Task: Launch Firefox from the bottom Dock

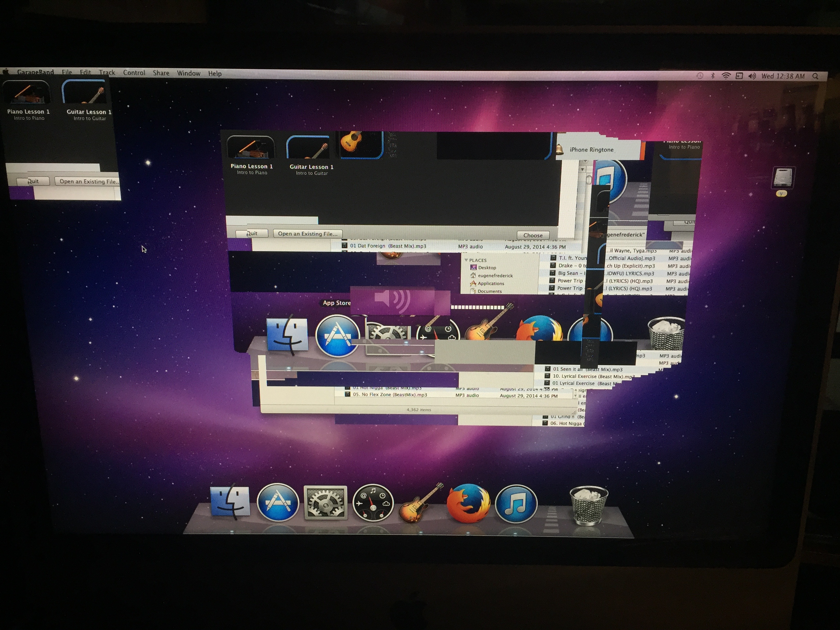Action: [x=468, y=504]
